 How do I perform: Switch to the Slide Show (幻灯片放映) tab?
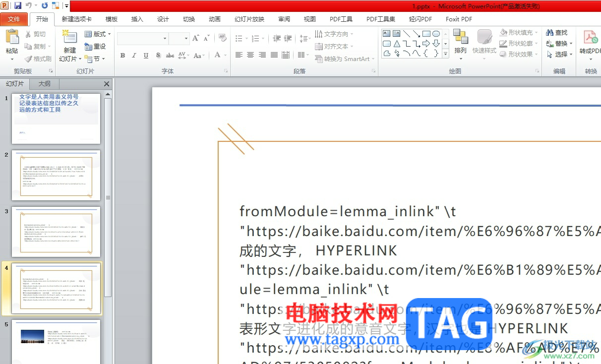point(249,19)
